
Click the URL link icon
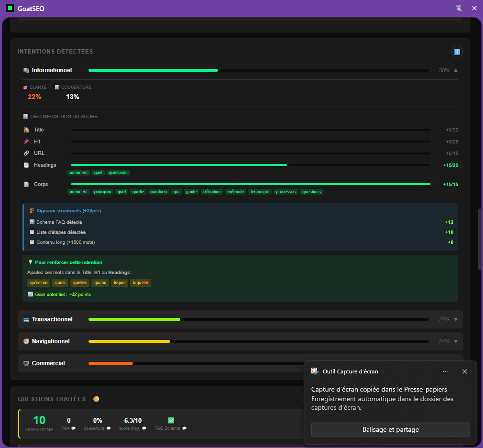pos(26,153)
